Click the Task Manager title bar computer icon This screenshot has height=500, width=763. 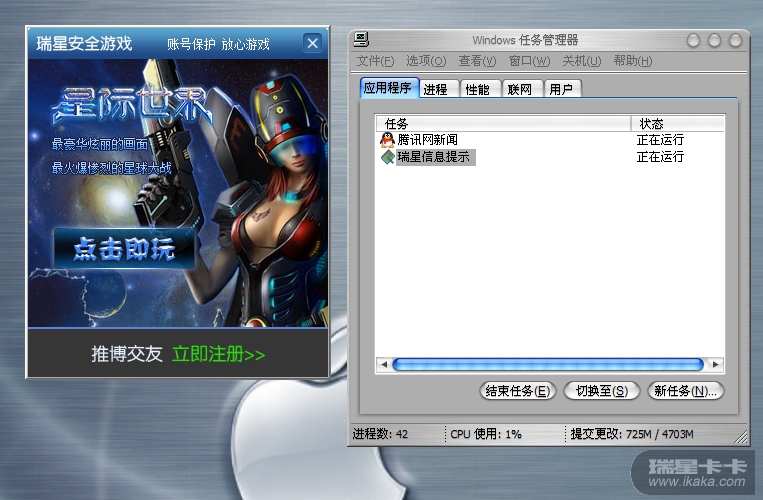pyautogui.click(x=361, y=39)
